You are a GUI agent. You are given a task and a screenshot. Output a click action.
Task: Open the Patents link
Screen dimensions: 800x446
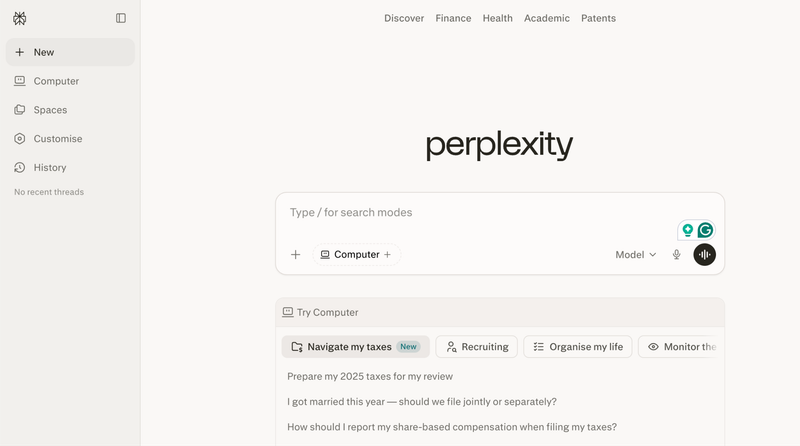point(598,18)
